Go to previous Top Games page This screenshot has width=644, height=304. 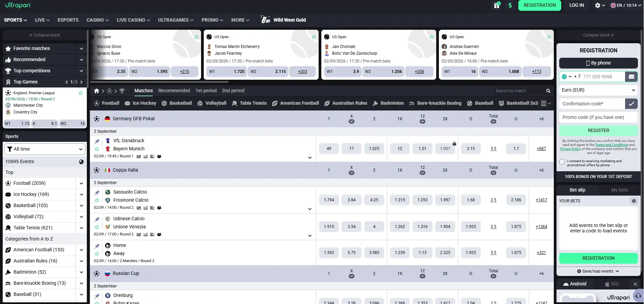67,82
